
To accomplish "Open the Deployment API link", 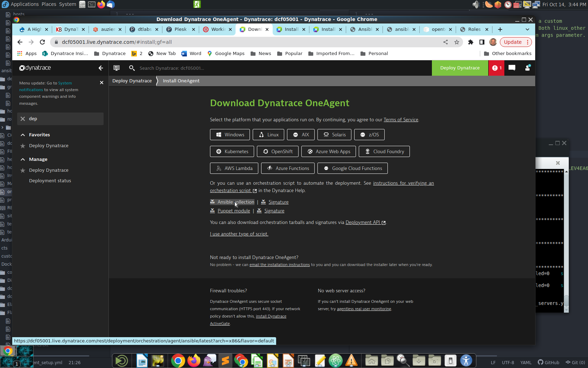I will 365,223.
